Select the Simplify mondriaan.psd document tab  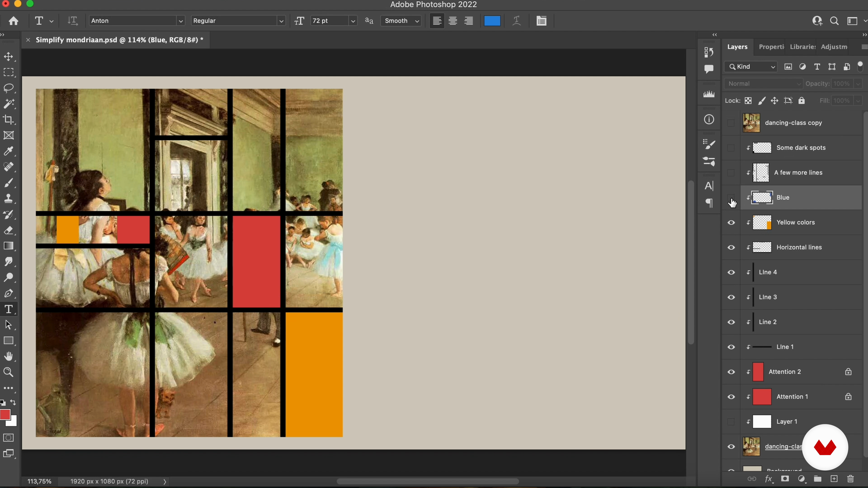[x=119, y=40]
